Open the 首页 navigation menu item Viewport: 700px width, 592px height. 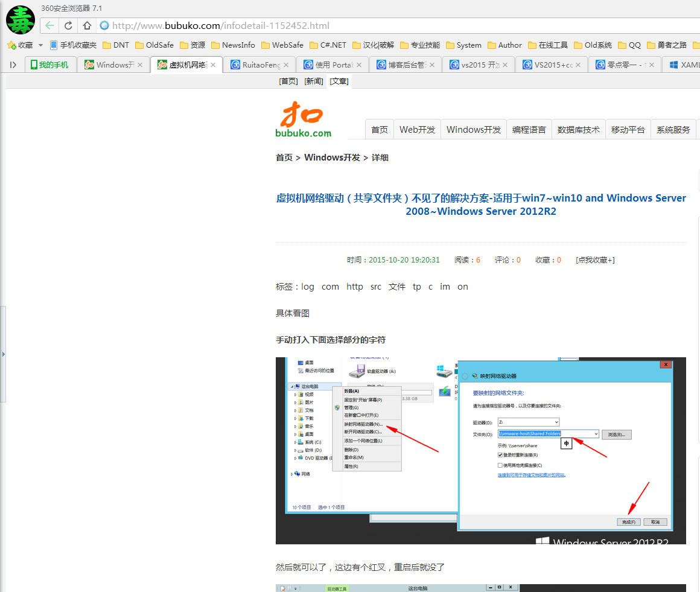click(380, 130)
